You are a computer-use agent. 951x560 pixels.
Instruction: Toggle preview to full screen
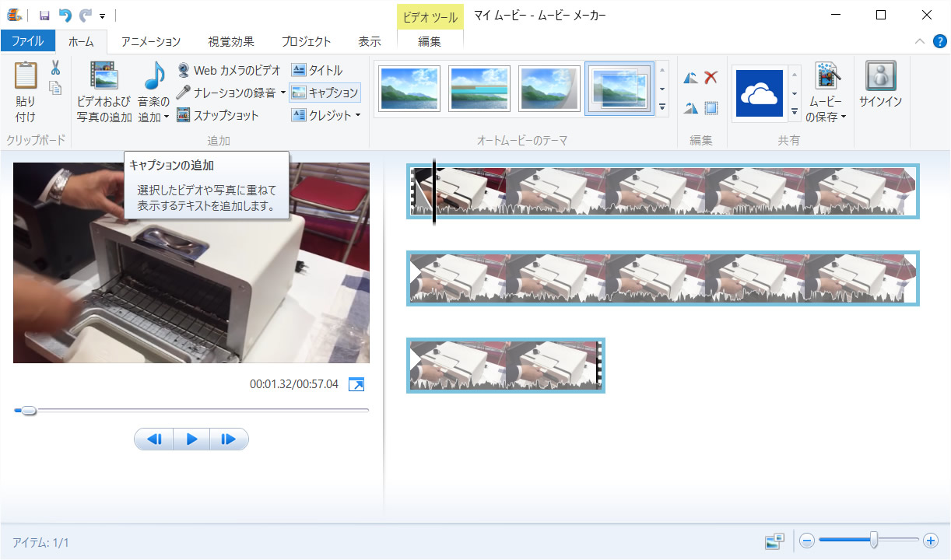pos(356,384)
